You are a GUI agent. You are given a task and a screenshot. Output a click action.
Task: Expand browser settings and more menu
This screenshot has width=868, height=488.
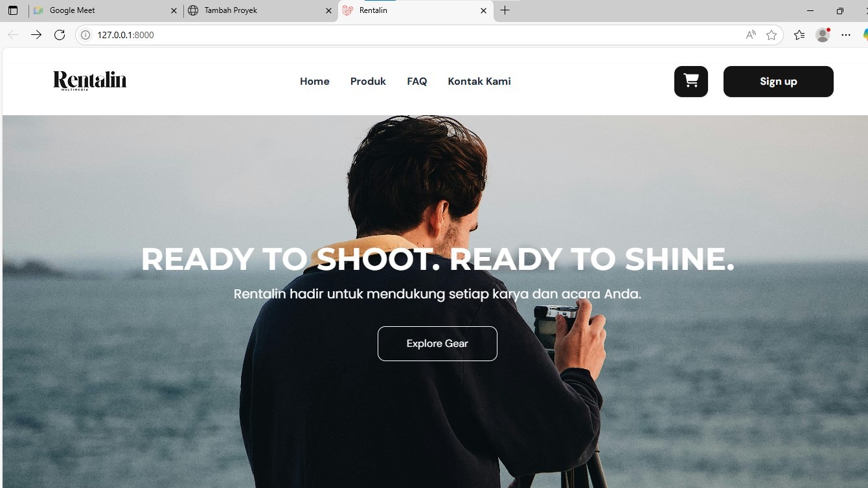click(x=846, y=35)
